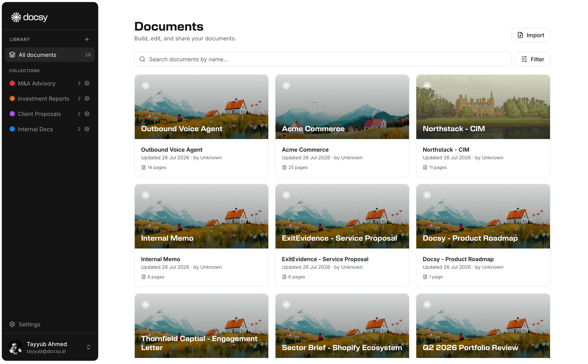Open Client Proposals collection
Screen dimensions: 588x364
pyautogui.click(x=39, y=114)
